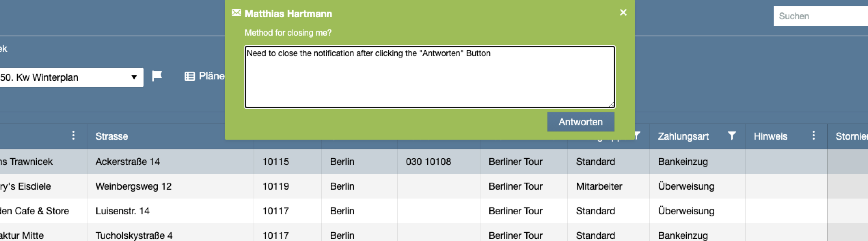Click the envelope icon beside Matthias Hartmann

click(x=236, y=13)
